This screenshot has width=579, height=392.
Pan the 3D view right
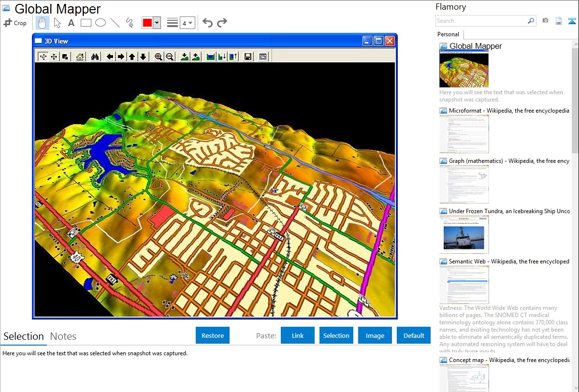click(x=121, y=57)
